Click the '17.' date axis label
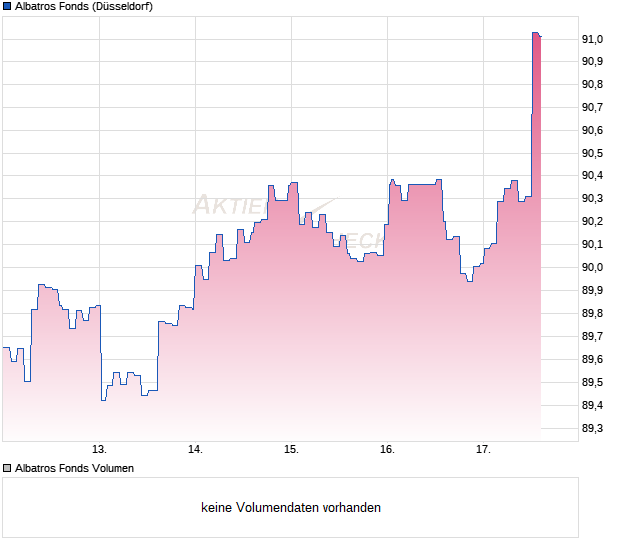Screen dimensions: 620x546 pyautogui.click(x=483, y=450)
